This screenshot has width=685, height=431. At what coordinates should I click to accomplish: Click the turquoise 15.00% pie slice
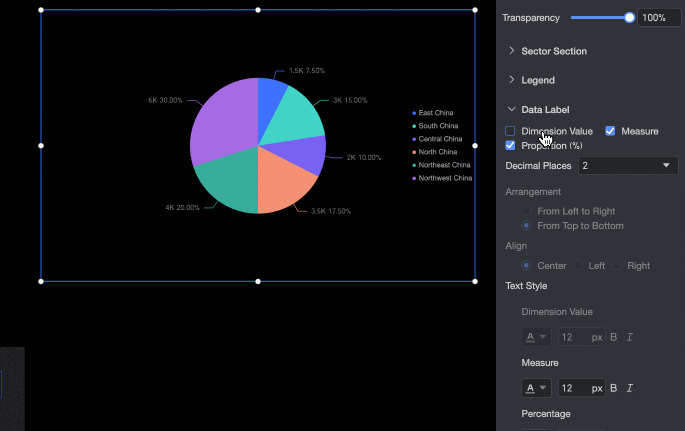295,118
